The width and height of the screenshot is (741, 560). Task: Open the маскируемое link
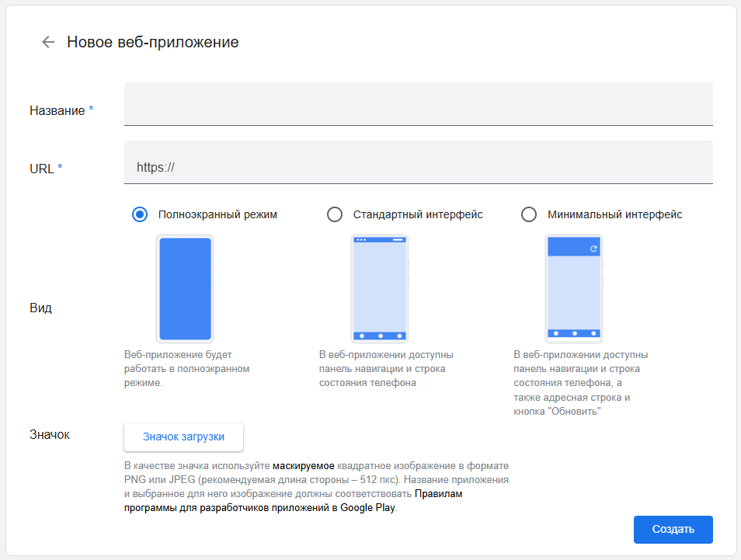tap(303, 466)
